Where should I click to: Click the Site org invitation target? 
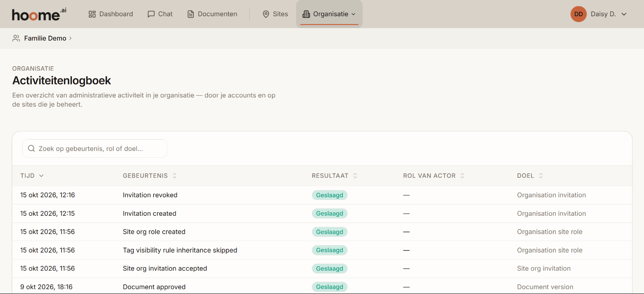(x=544, y=269)
